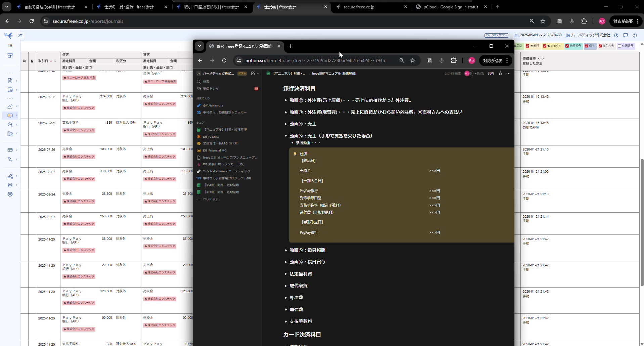
Task: Open the freee app grid launcher icon
Action: point(10,45)
